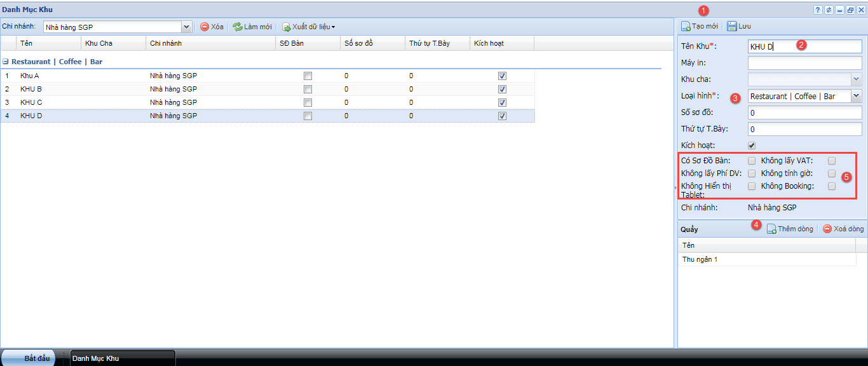Open the Chi nhánh branch dropdown
The height and width of the screenshot is (366, 868).
tap(187, 27)
